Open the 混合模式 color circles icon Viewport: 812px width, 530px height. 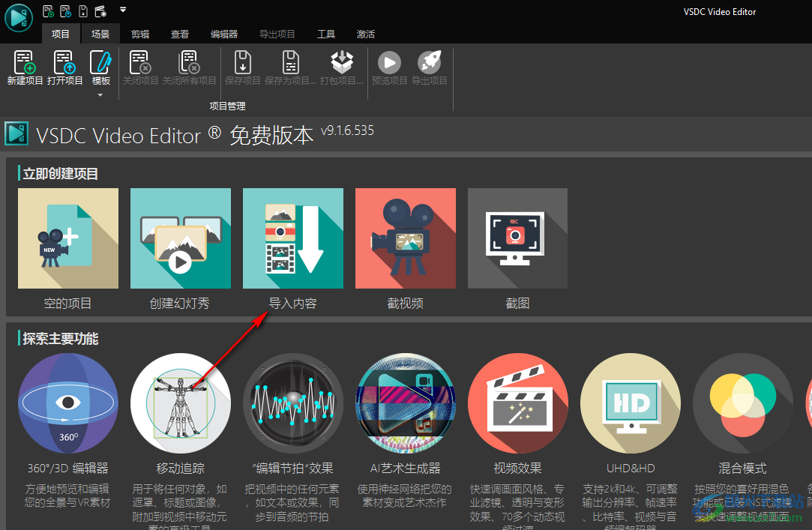742,403
